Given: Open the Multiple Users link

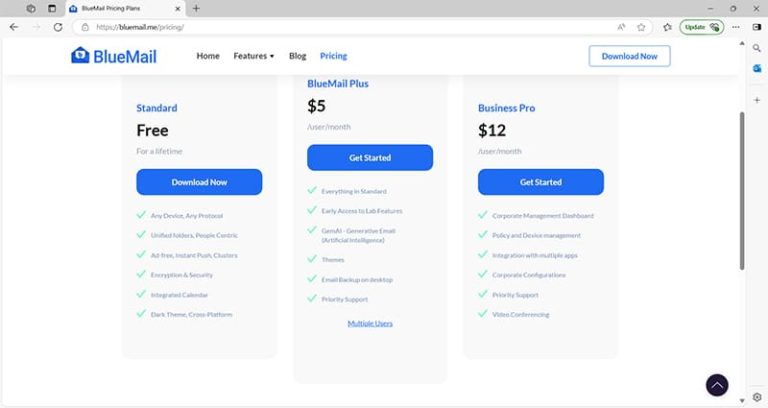Looking at the screenshot, I should point(370,323).
